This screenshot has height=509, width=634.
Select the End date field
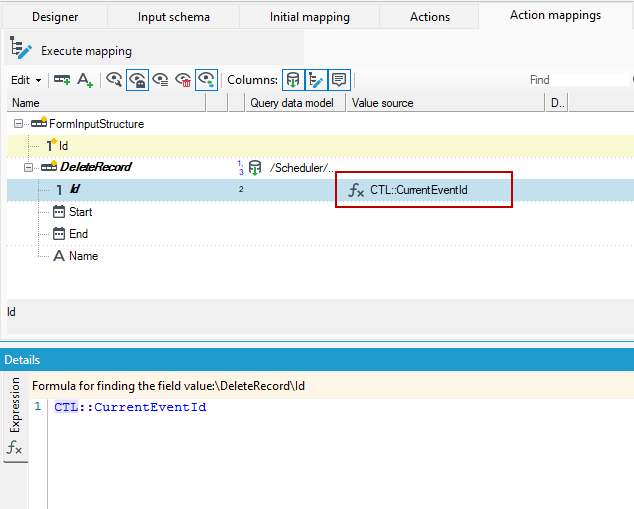tap(78, 234)
